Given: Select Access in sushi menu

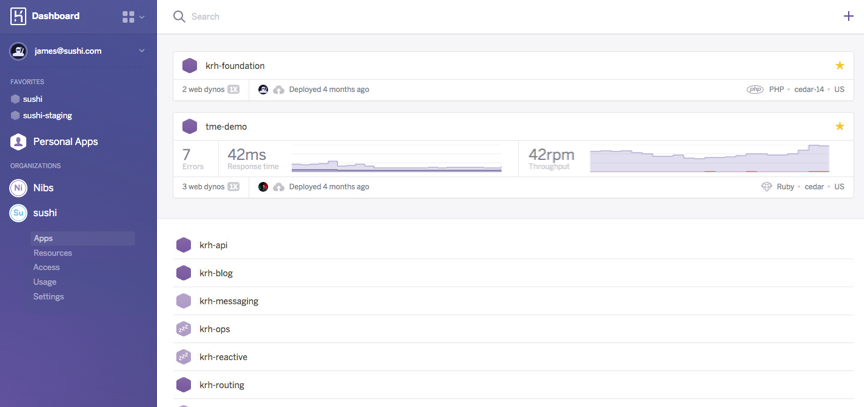Looking at the screenshot, I should click(x=46, y=267).
